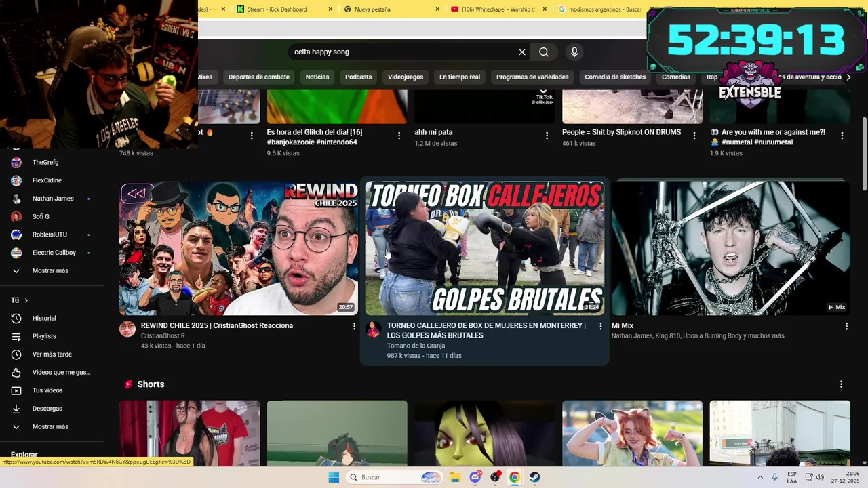Select the En tiempo real chip
The image size is (868, 488).
(460, 77)
